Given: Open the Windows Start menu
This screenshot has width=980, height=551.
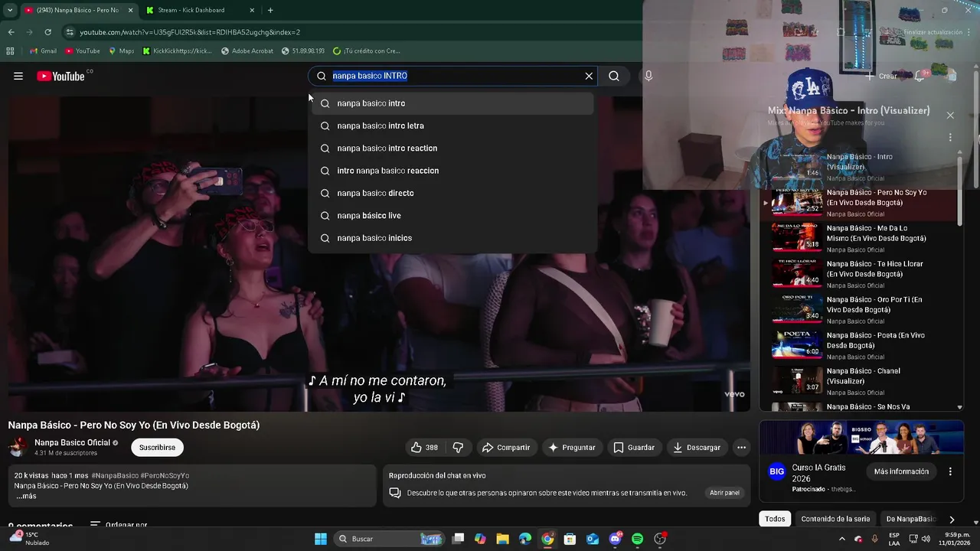Looking at the screenshot, I should 321,539.
